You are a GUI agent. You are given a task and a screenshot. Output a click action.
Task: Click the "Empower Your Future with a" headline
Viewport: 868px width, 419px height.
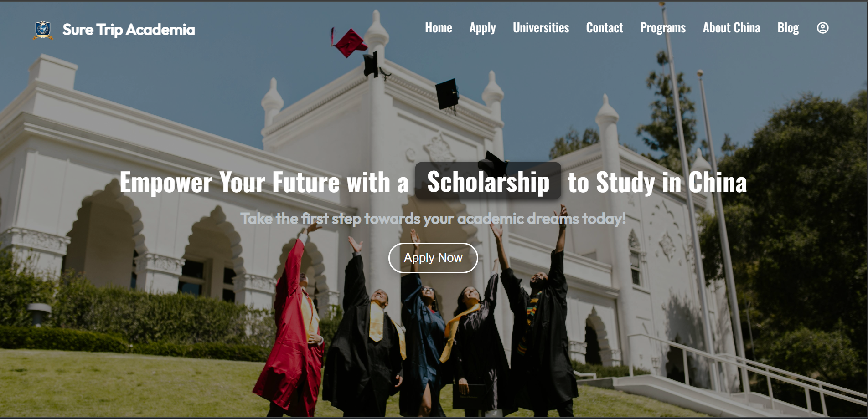[264, 182]
